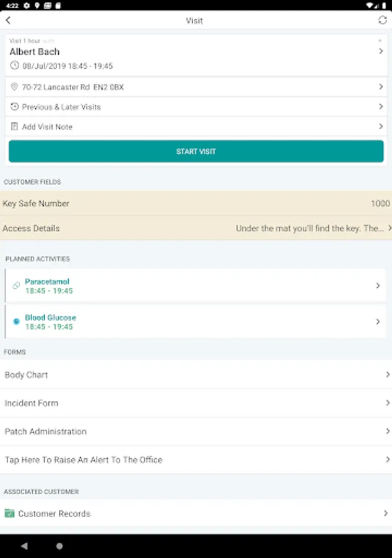The width and height of the screenshot is (392, 558).
Task: Expand the Access Details chevron
Action: pyautogui.click(x=389, y=228)
